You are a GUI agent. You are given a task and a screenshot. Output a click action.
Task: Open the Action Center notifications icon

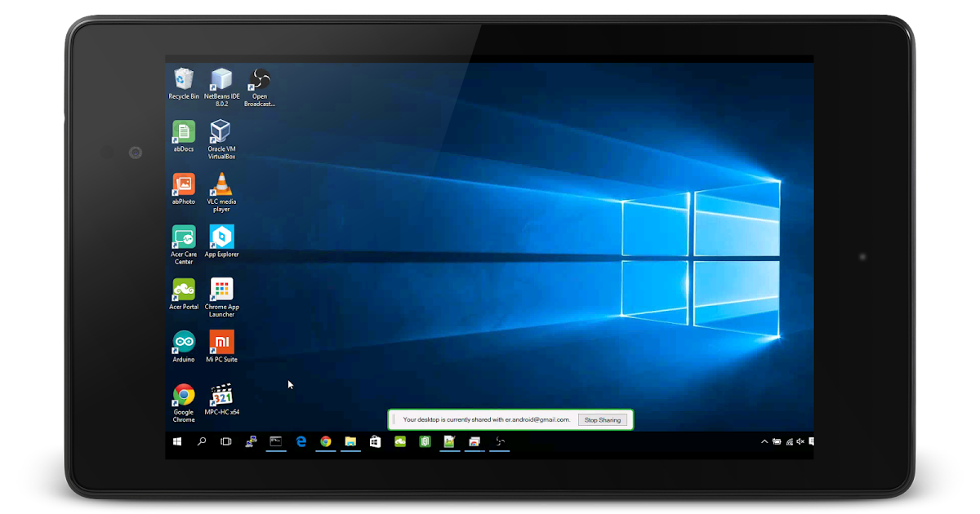coord(811,441)
